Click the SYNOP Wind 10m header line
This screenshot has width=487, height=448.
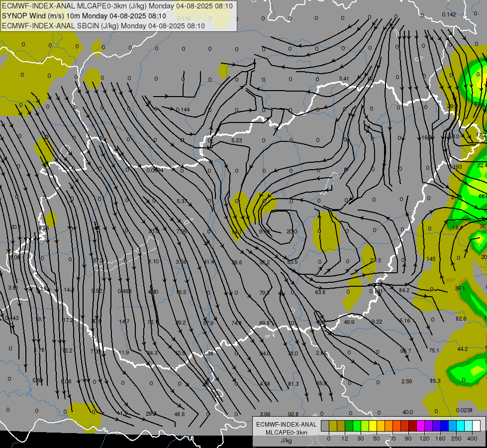click(84, 16)
